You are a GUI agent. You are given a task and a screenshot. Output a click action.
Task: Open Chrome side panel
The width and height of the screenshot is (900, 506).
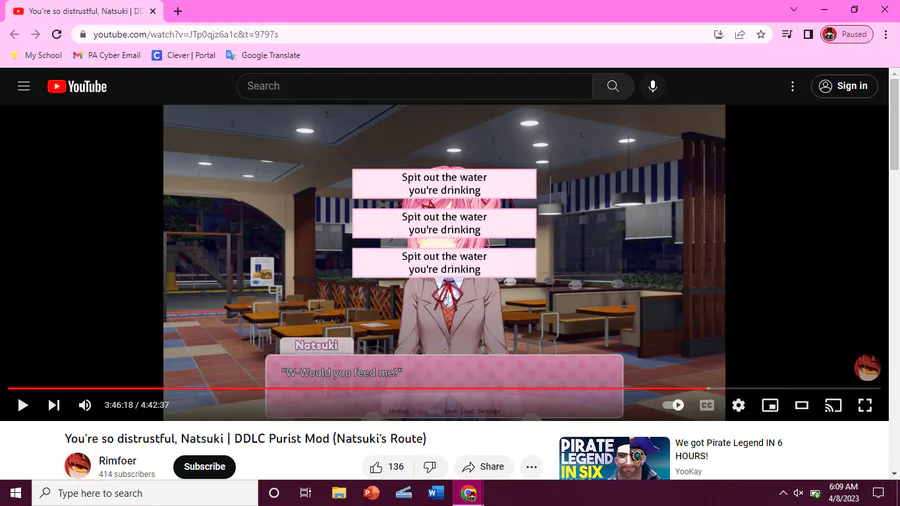808,34
